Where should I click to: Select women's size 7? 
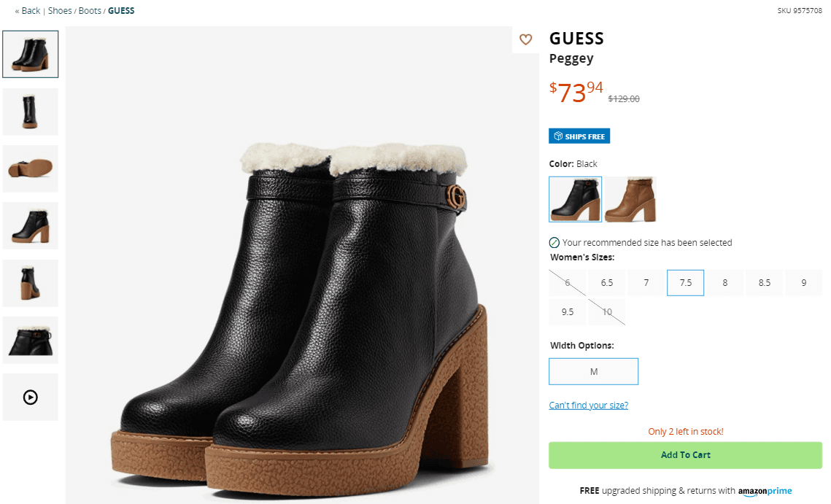[x=646, y=282]
